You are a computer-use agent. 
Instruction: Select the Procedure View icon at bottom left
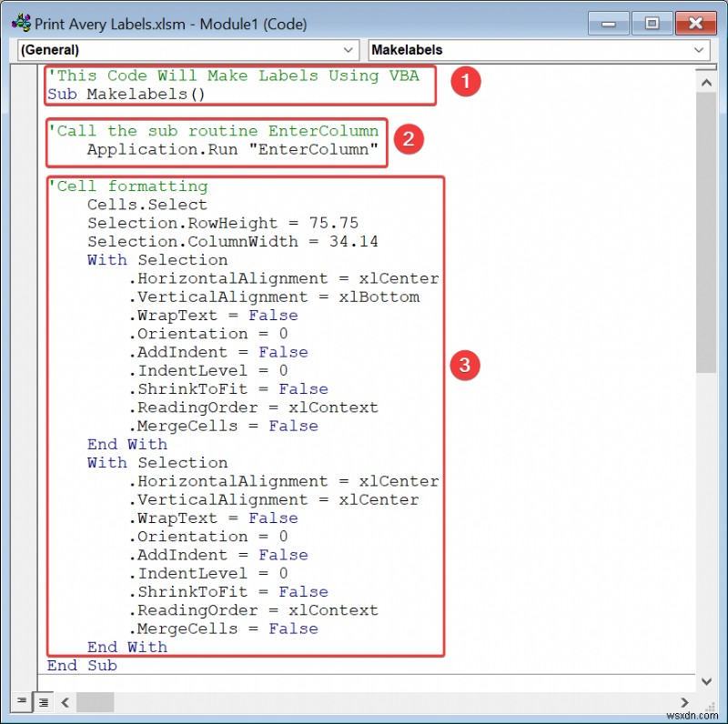coord(20,701)
